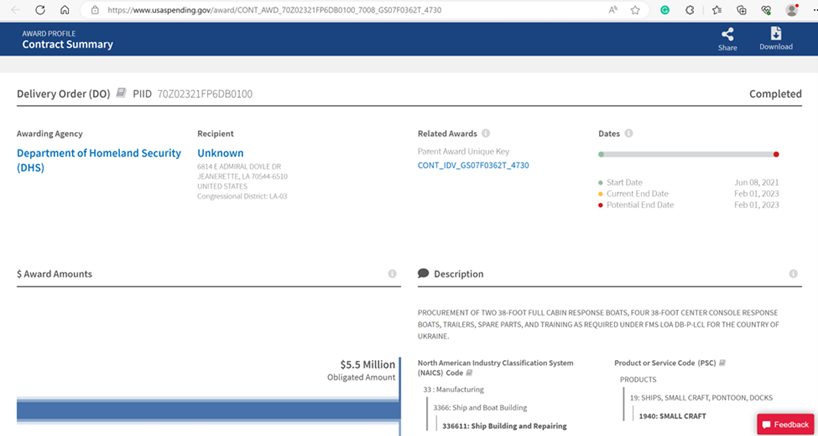
Task: View site info via the padlock icon
Action: [94, 10]
